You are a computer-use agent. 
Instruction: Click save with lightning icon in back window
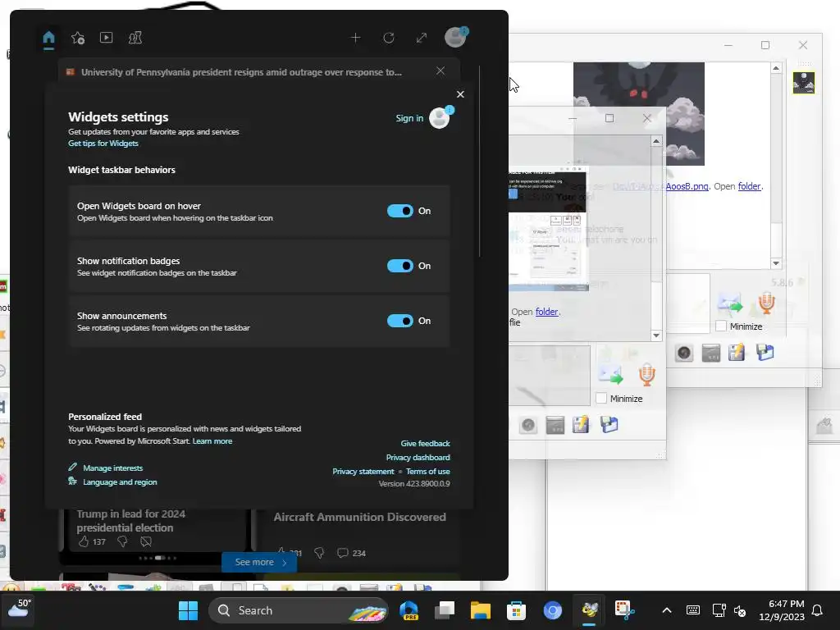[x=737, y=352]
